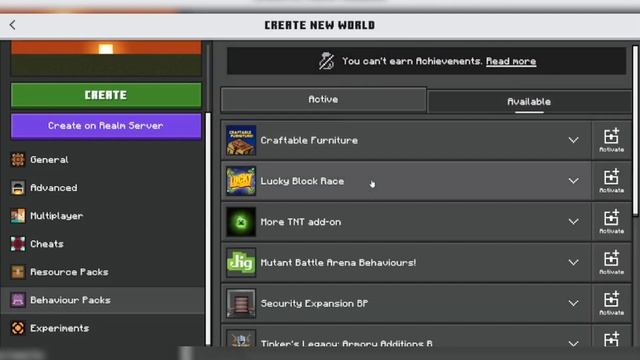Click the world preview image
The image size is (640, 360).
[106, 58]
